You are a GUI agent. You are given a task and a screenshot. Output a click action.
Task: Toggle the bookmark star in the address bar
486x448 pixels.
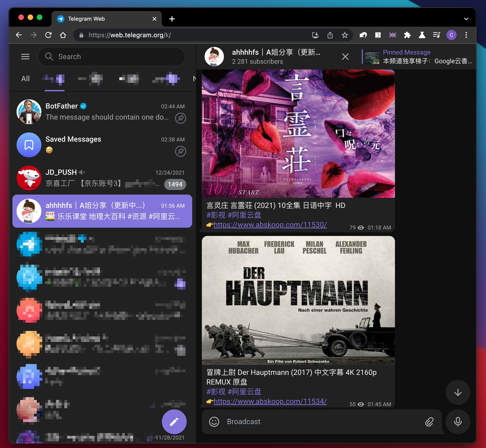tap(345, 35)
